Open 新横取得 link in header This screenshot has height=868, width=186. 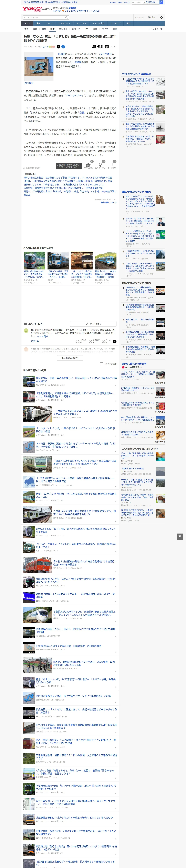pos(72,8)
